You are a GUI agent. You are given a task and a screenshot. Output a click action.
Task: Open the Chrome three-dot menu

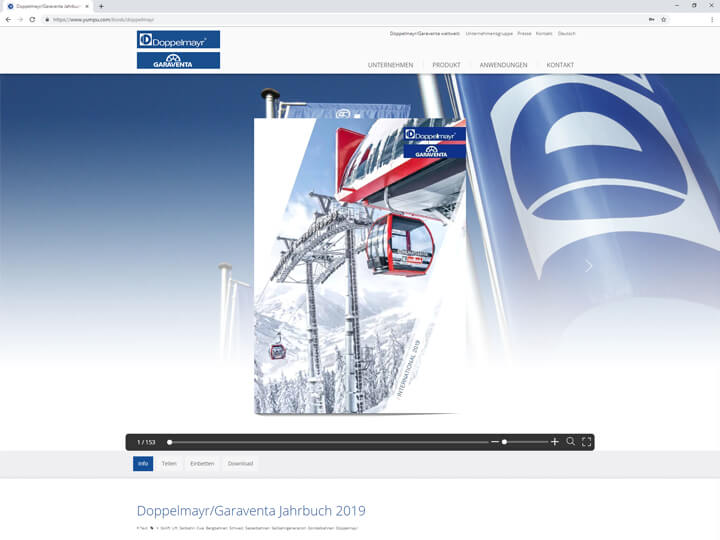click(x=712, y=20)
